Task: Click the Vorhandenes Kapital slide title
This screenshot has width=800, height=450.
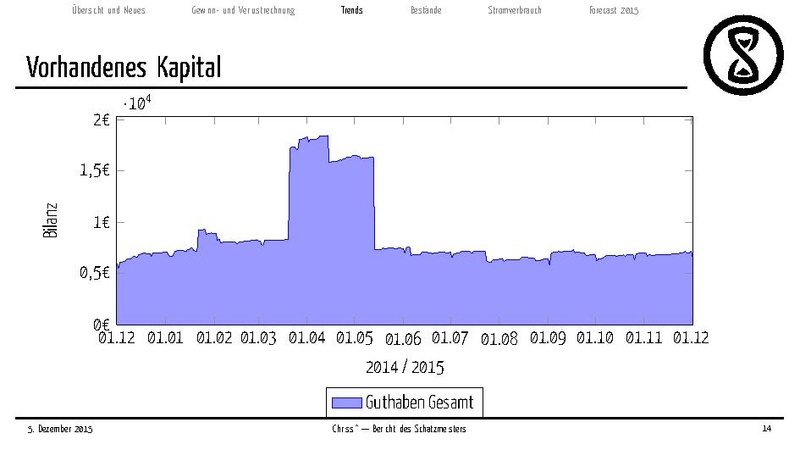Action: tap(113, 68)
